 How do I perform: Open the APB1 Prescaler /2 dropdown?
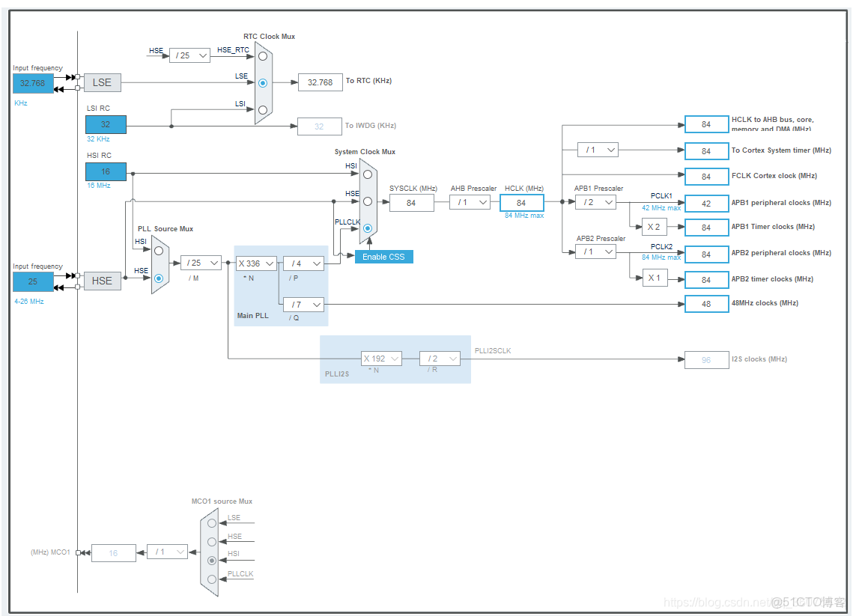pos(595,202)
